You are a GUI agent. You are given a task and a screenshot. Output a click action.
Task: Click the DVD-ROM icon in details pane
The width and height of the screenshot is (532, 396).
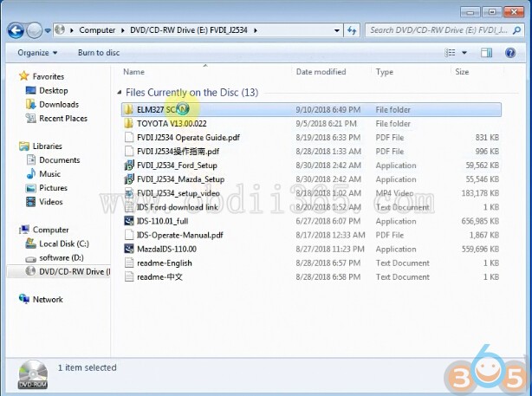[x=33, y=374]
